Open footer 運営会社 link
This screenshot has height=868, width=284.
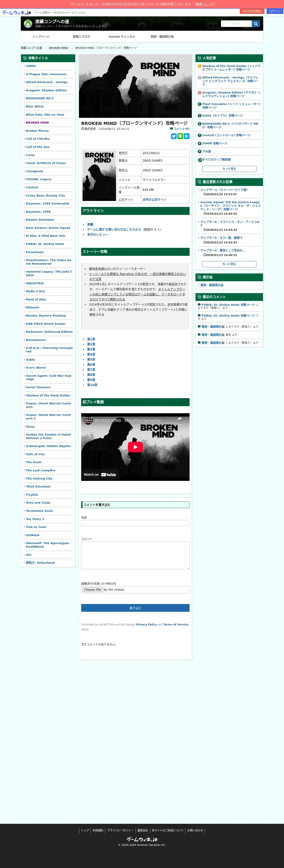click(142, 830)
